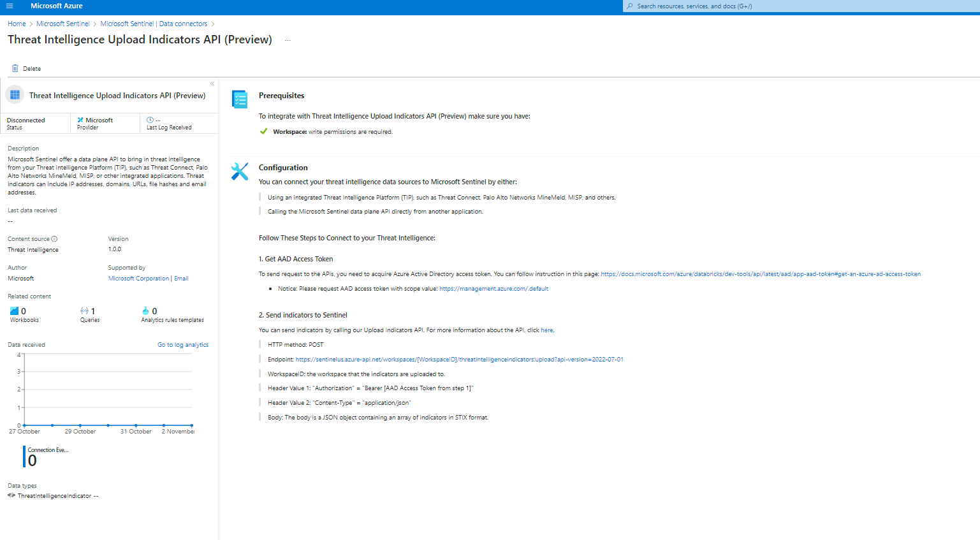
Task: Click the Microsoft provider icon
Action: point(80,120)
